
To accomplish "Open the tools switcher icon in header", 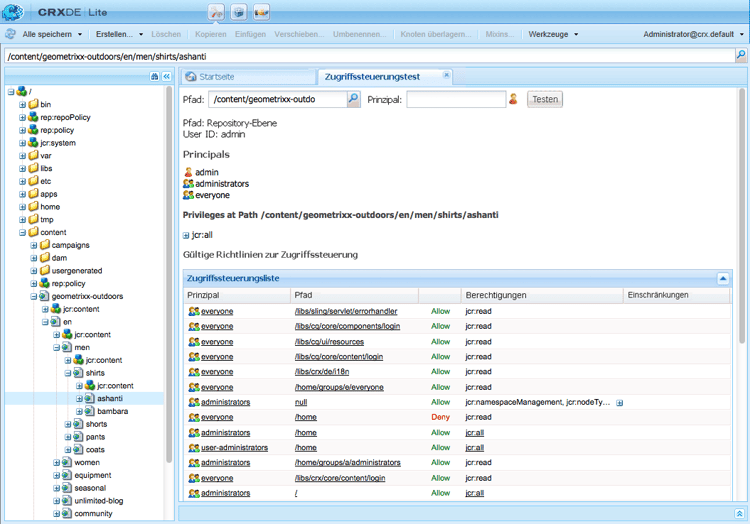I will click(x=216, y=12).
